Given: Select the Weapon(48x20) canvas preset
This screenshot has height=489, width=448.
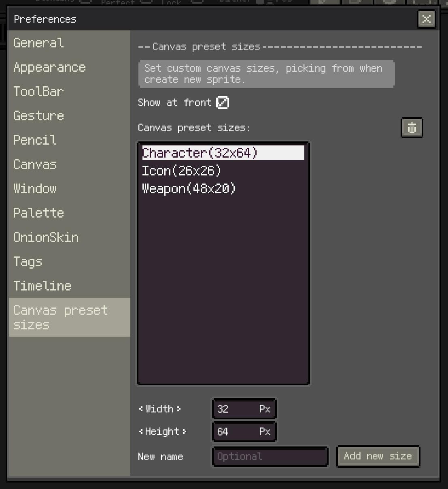Looking at the screenshot, I should [188, 188].
